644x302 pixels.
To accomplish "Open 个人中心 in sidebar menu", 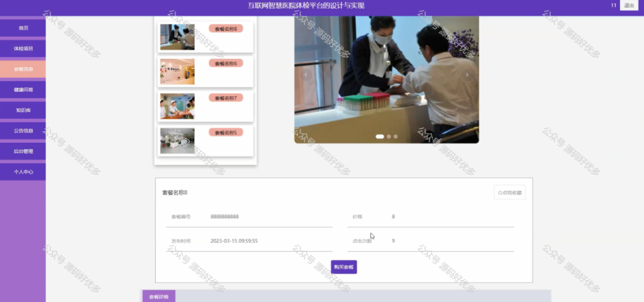I will (x=23, y=172).
